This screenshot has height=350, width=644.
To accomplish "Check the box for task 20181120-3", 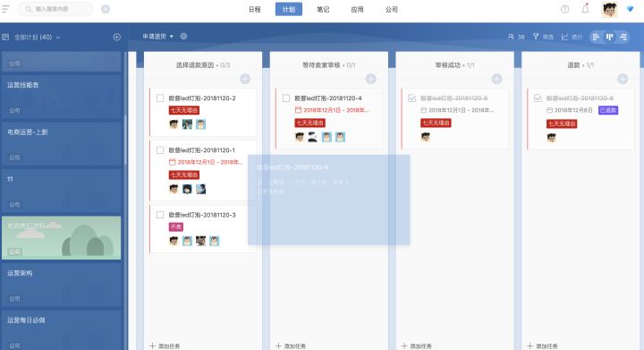I will pyautogui.click(x=160, y=215).
